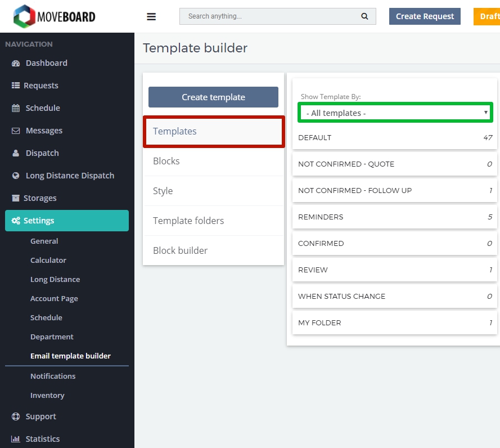Open Department settings link

tap(52, 337)
